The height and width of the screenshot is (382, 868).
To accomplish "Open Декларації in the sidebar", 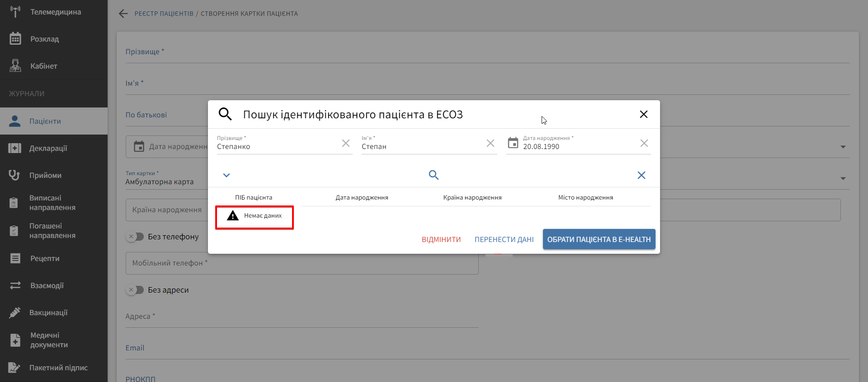I will [x=48, y=148].
